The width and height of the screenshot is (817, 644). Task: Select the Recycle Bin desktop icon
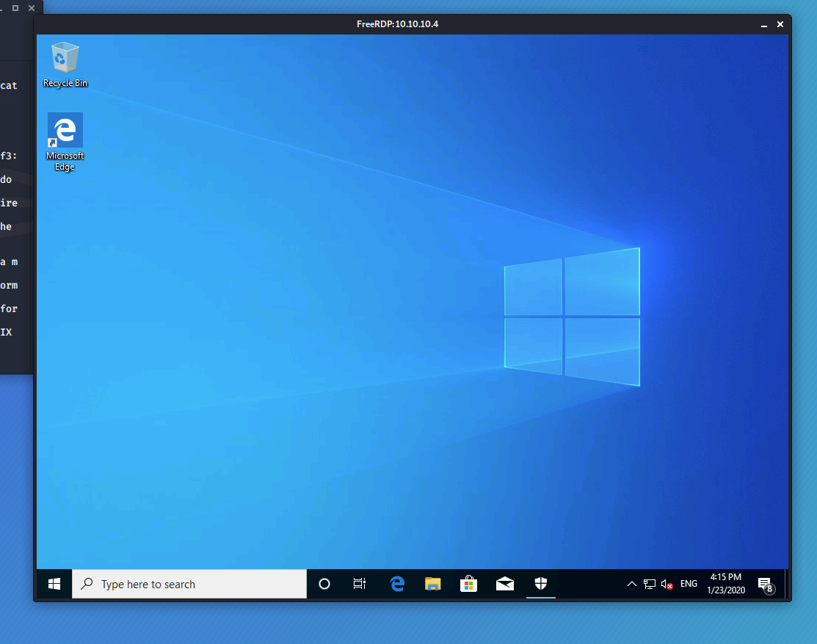[x=65, y=65]
